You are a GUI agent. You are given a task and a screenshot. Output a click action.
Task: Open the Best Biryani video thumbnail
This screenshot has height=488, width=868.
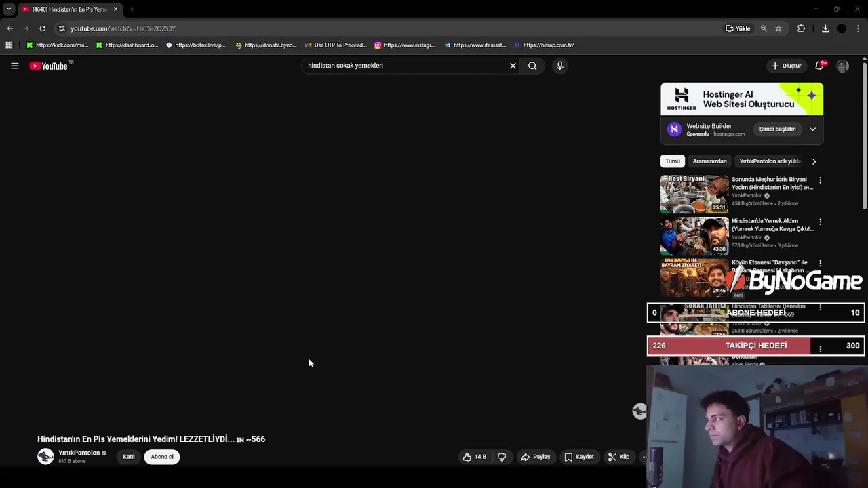[694, 194]
